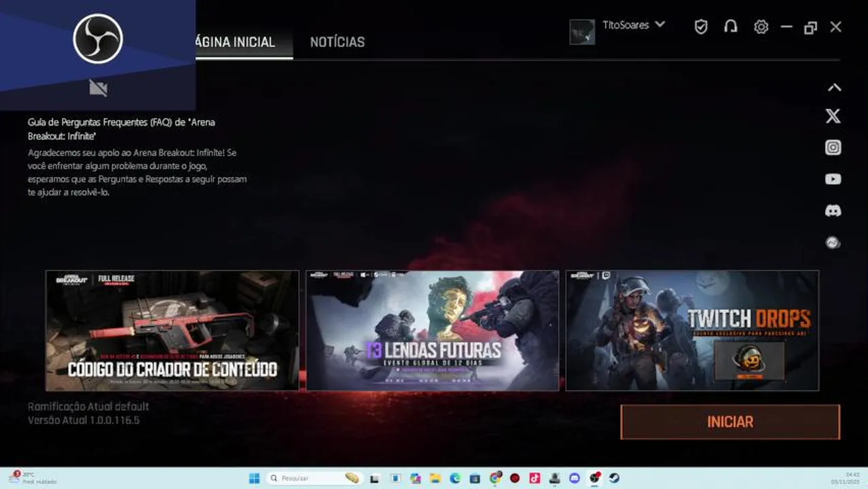Image resolution: width=868 pixels, height=489 pixels.
Task: Click the taskbar Pesquisar search box
Action: click(x=314, y=478)
